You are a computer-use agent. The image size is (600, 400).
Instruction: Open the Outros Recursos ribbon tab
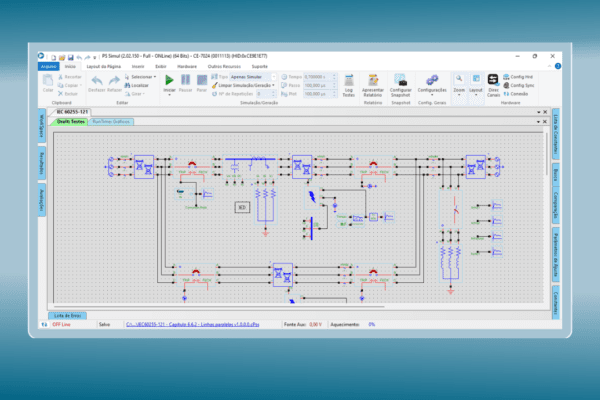click(x=224, y=67)
